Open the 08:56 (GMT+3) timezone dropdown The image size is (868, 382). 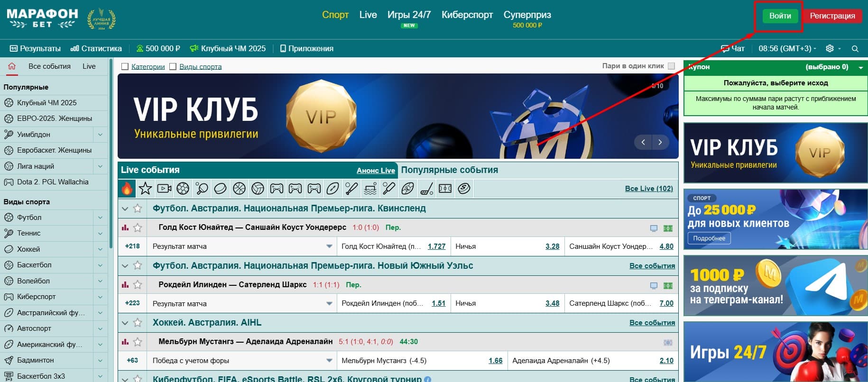pos(787,49)
